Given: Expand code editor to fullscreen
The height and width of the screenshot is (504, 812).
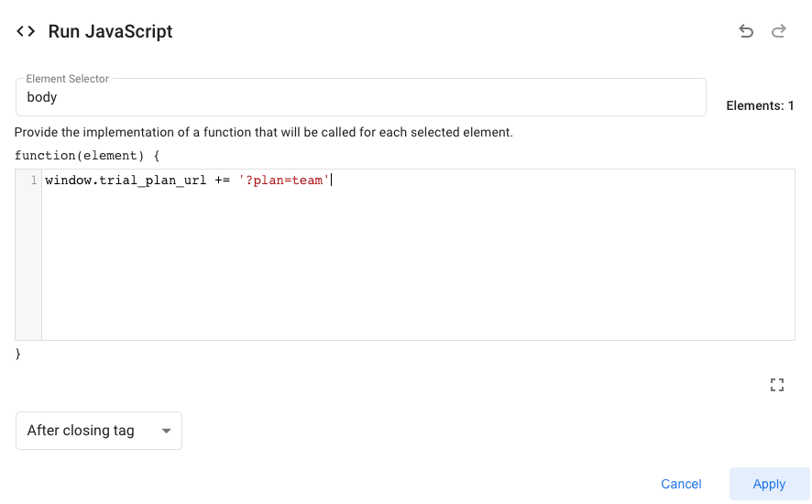Looking at the screenshot, I should click(777, 385).
